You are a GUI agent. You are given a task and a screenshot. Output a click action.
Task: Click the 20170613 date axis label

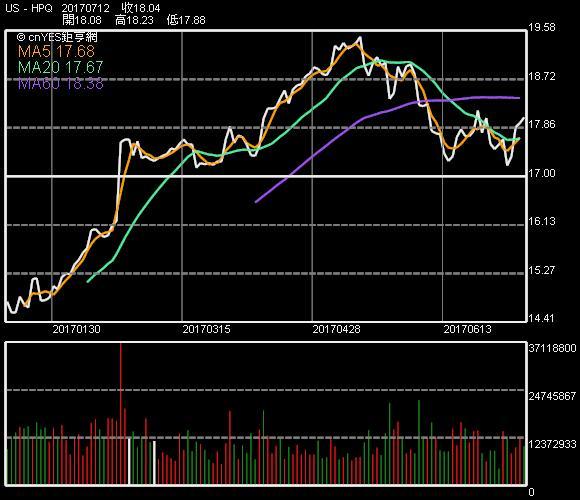pos(468,329)
